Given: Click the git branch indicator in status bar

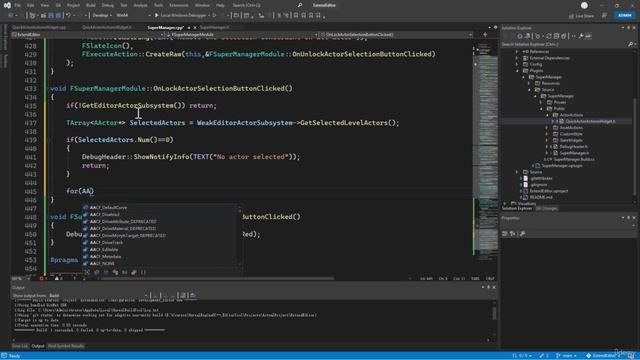Looking at the screenshot, I should pyautogui.click(x=567, y=356).
